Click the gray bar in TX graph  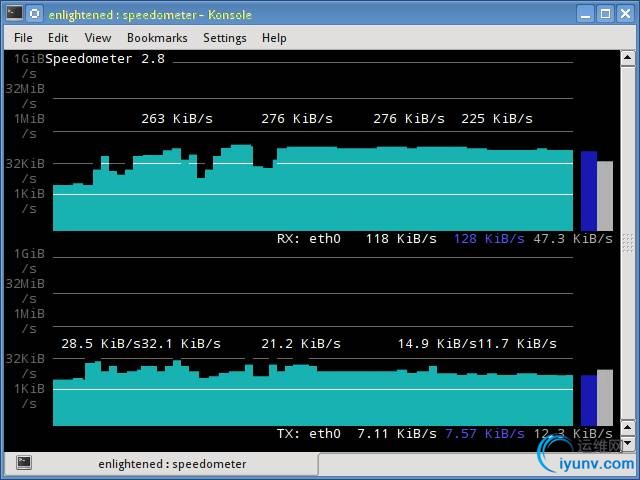point(605,398)
